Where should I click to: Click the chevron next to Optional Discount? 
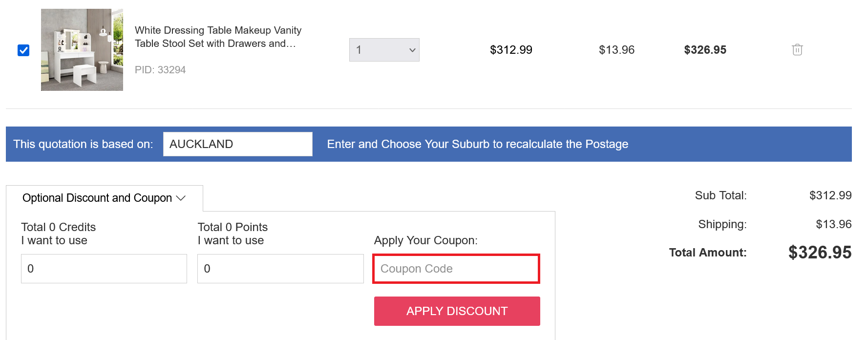pyautogui.click(x=181, y=198)
